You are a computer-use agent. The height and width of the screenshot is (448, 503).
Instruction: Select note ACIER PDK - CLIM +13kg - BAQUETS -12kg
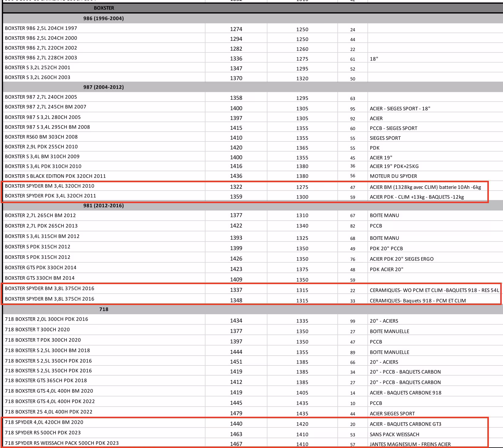click(x=417, y=197)
